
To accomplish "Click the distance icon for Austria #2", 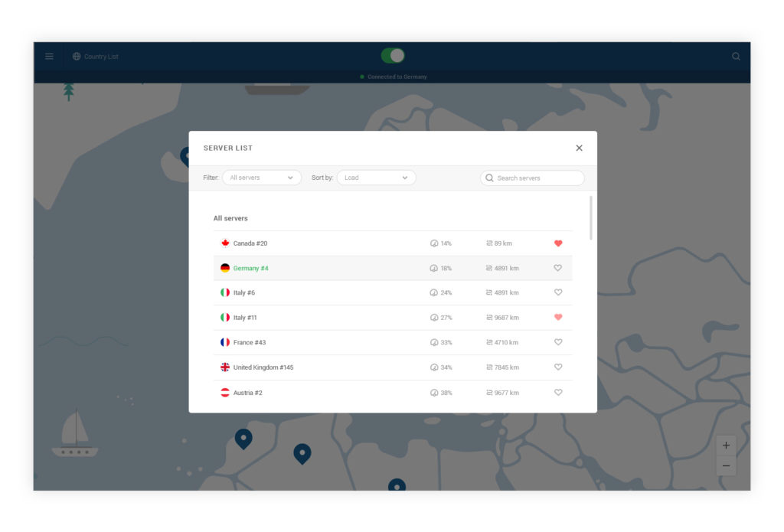I will coord(489,393).
